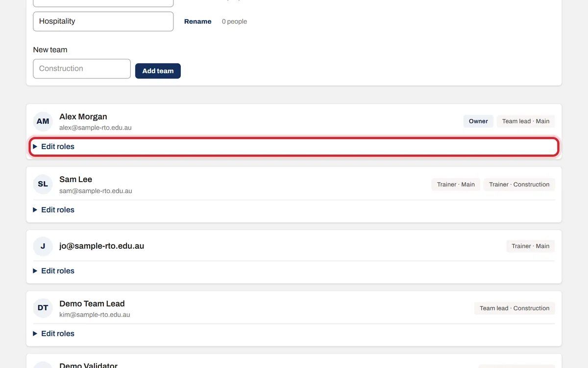Image resolution: width=588 pixels, height=368 pixels.
Task: Rename the Hospitality team
Action: point(198,22)
